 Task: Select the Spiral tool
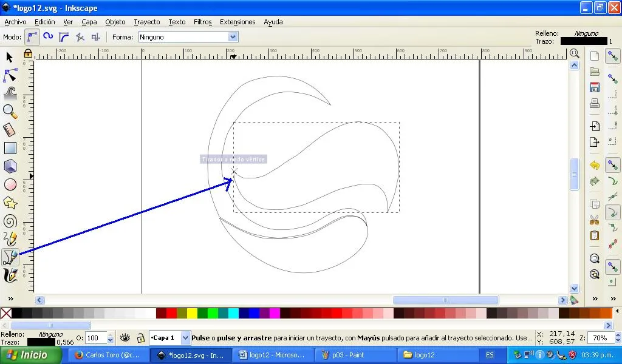pos(10,221)
